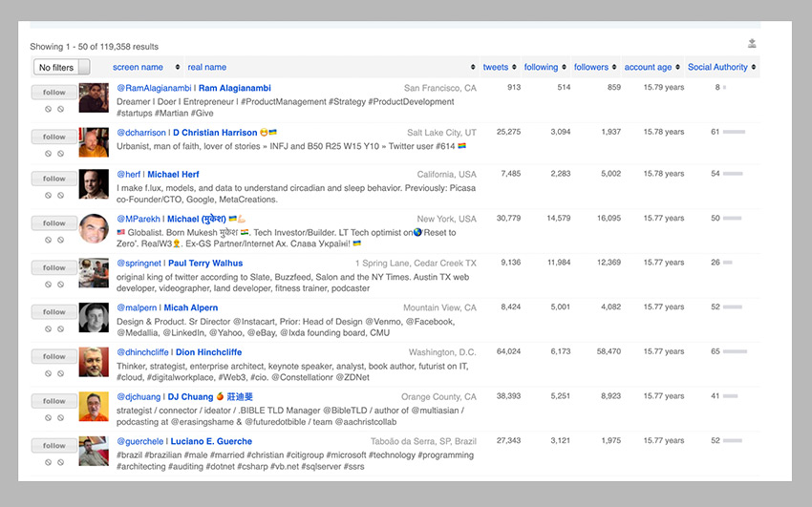Image resolution: width=812 pixels, height=507 pixels.
Task: Sort by the real name column header
Action: pyautogui.click(x=207, y=68)
